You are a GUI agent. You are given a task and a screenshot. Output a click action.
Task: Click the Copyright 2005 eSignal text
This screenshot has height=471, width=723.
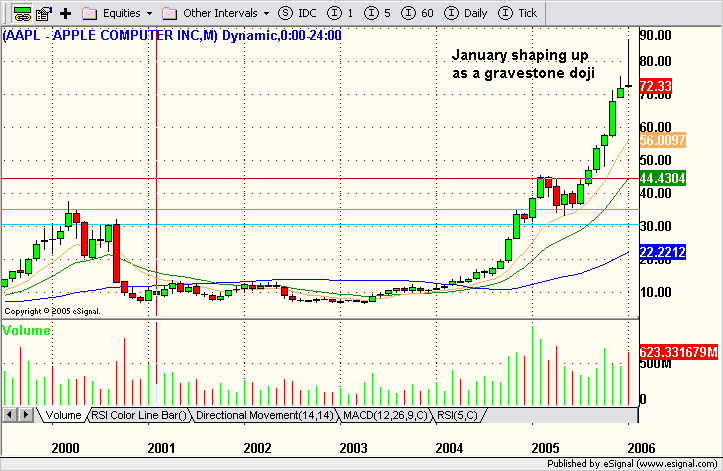pyautogui.click(x=52, y=311)
